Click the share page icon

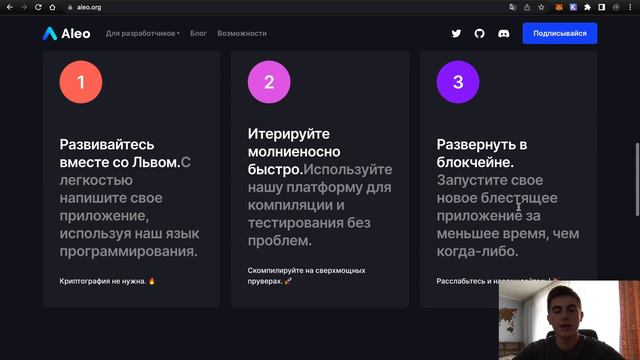pos(527,7)
